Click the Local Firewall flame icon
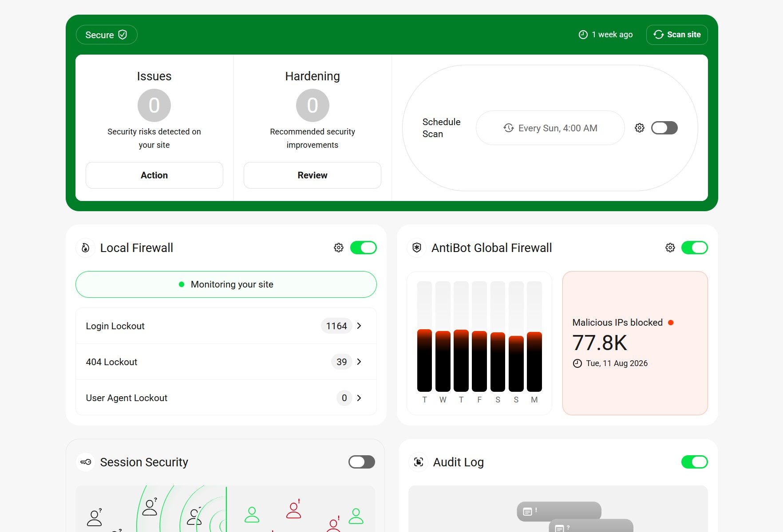Image resolution: width=783 pixels, height=532 pixels. (86, 248)
